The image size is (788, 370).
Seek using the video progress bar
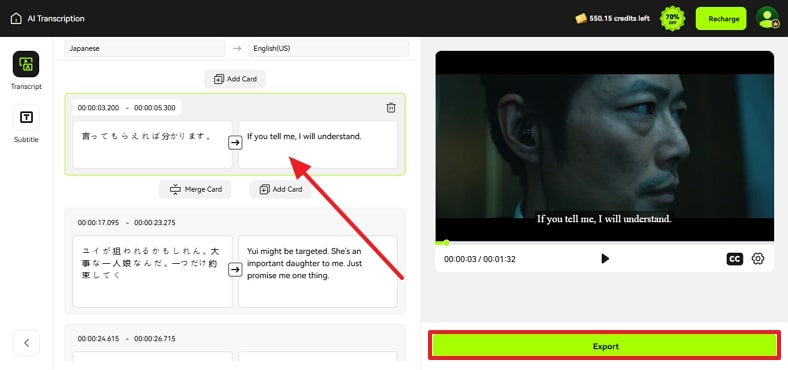pos(605,243)
